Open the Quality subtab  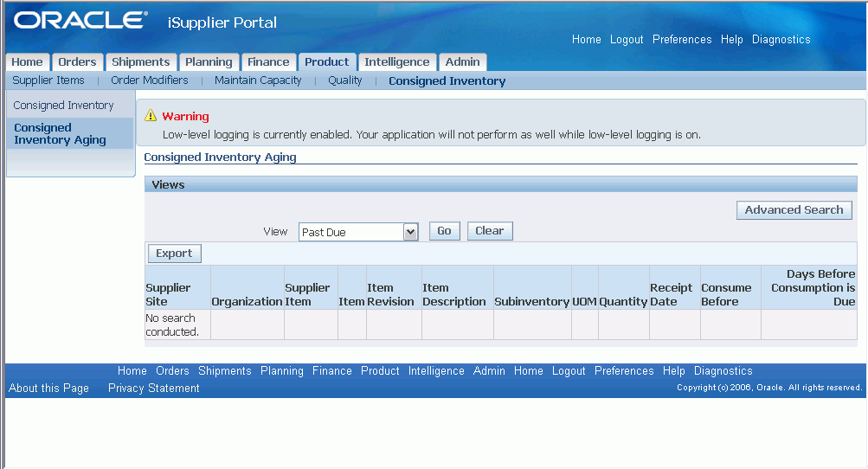345,80
